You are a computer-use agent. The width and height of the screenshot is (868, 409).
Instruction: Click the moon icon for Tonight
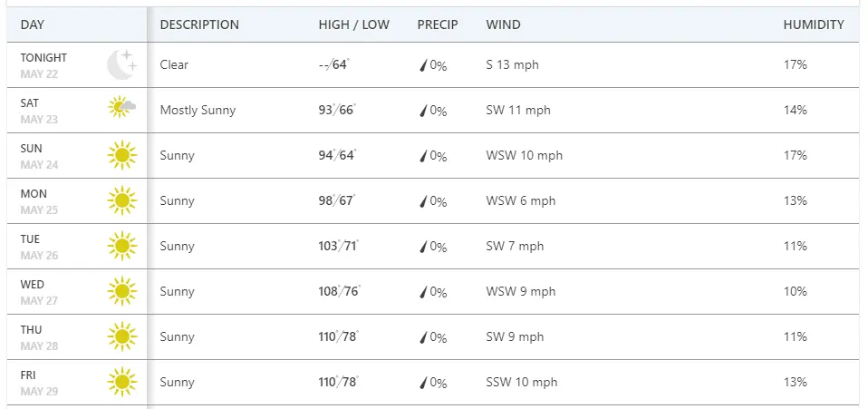[x=121, y=64]
